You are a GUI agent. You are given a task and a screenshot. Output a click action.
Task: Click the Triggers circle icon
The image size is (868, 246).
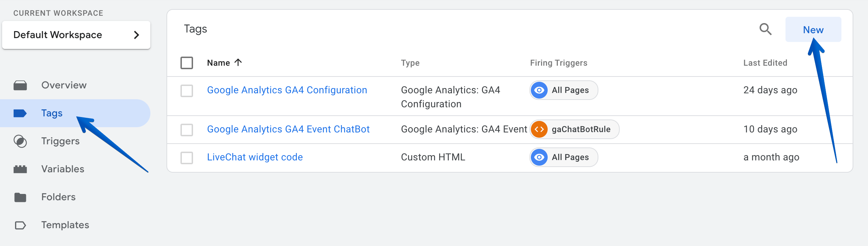point(20,141)
